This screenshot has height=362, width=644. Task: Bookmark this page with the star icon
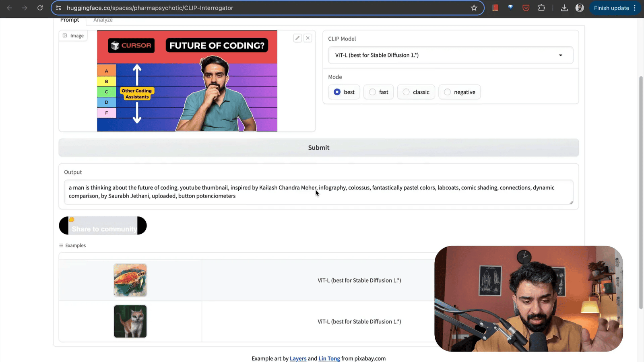pos(474,8)
